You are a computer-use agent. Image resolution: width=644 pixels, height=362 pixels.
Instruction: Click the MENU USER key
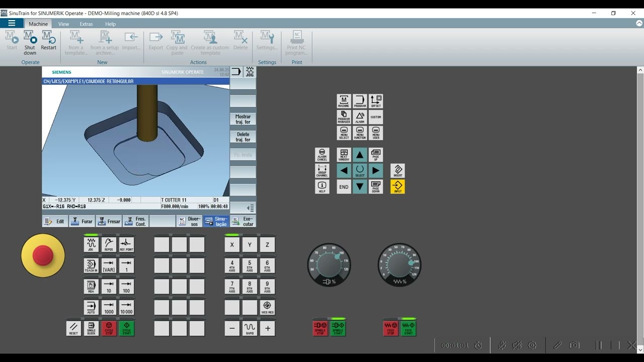(x=376, y=133)
